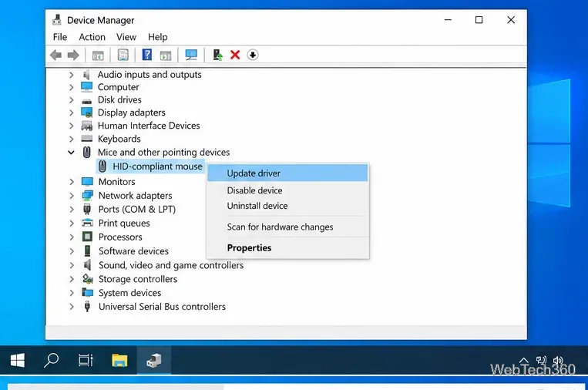588x390 pixels.
Task: Click the Device Manager title bar icon
Action: pos(56,20)
